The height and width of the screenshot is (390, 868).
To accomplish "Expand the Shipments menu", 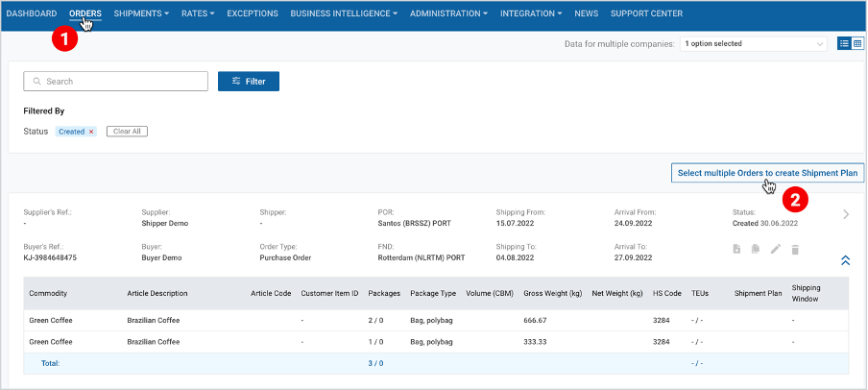I will coord(141,13).
